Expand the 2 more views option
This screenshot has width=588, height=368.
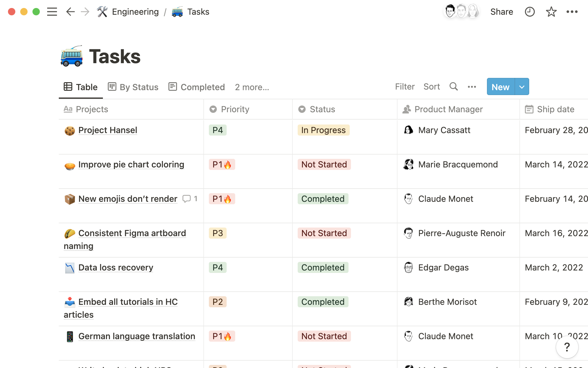point(251,87)
